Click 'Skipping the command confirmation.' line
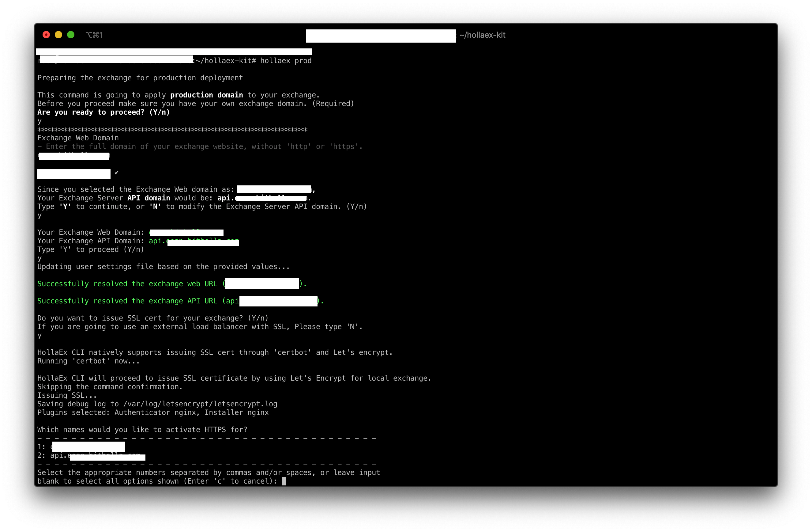 [110, 387]
